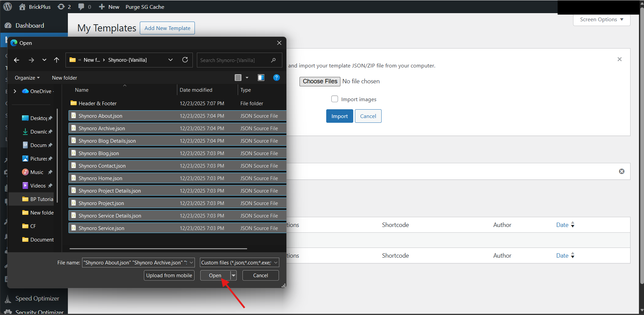This screenshot has height=315, width=644.
Task: Click the Choose Files button
Action: tap(320, 81)
